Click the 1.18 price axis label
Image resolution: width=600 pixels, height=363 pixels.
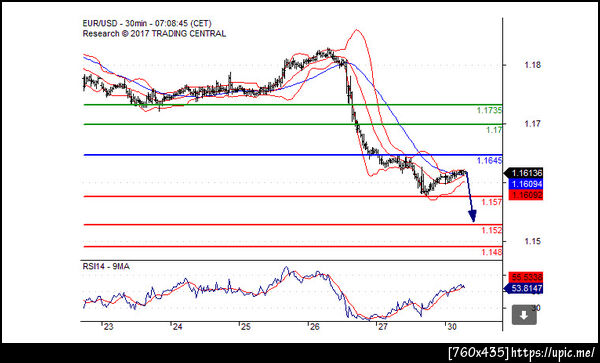(x=533, y=65)
